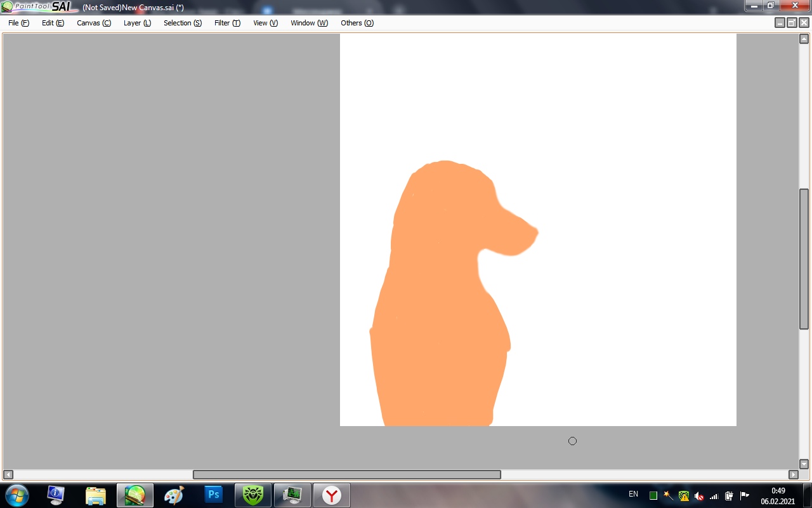Minimize the inner canvas document window
The width and height of the screenshot is (812, 508).
tap(780, 23)
